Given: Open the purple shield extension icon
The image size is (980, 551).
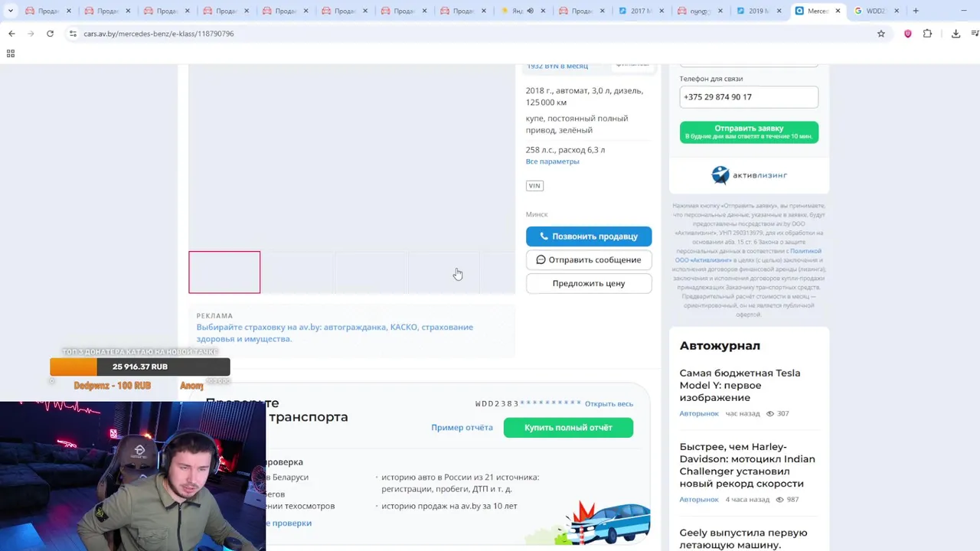Looking at the screenshot, I should (x=907, y=34).
